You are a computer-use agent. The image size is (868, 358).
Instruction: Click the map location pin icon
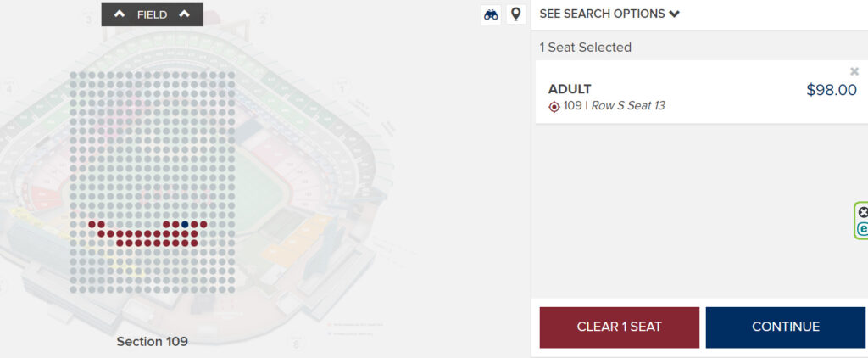tap(515, 14)
